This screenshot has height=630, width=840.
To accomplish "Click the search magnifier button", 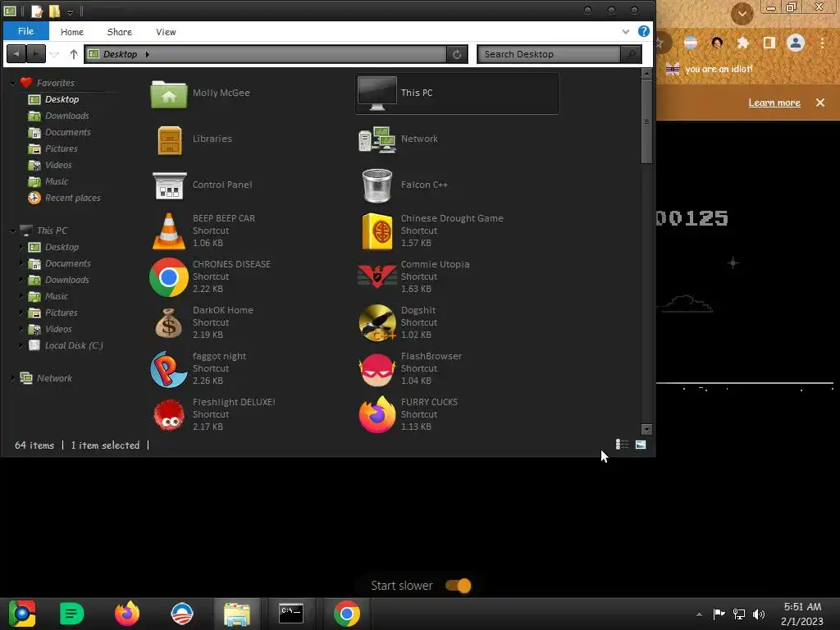I will [631, 54].
